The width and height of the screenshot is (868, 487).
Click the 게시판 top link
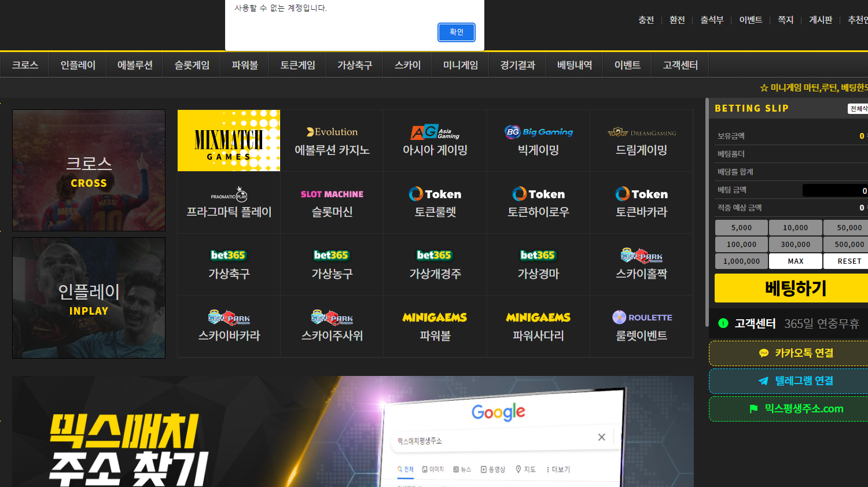821,20
